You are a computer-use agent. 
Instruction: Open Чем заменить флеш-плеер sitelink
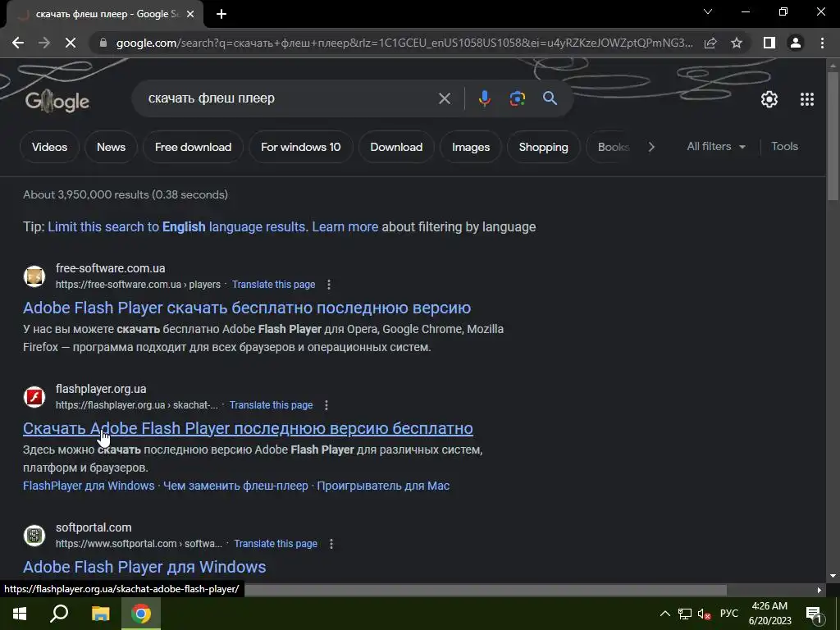[235, 486]
